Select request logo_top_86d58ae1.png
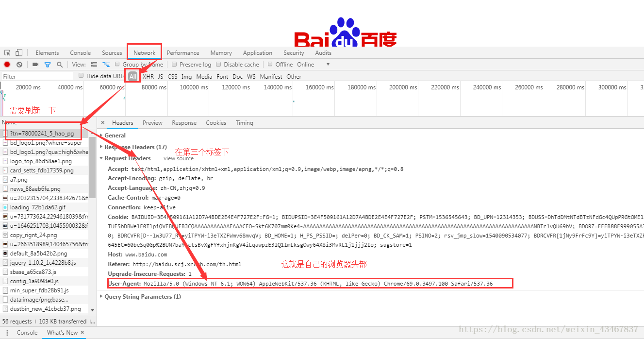This screenshot has height=339, width=644. click(x=44, y=161)
